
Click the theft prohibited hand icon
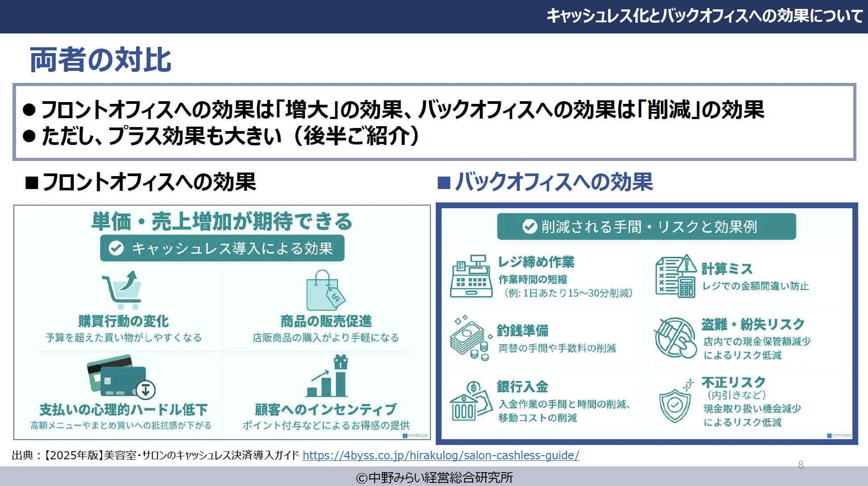[x=675, y=338]
